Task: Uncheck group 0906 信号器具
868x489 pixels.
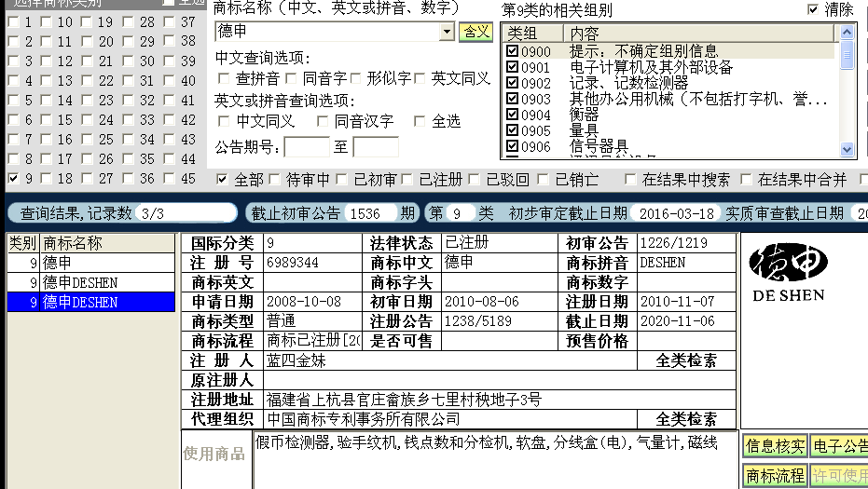Action: (x=512, y=146)
